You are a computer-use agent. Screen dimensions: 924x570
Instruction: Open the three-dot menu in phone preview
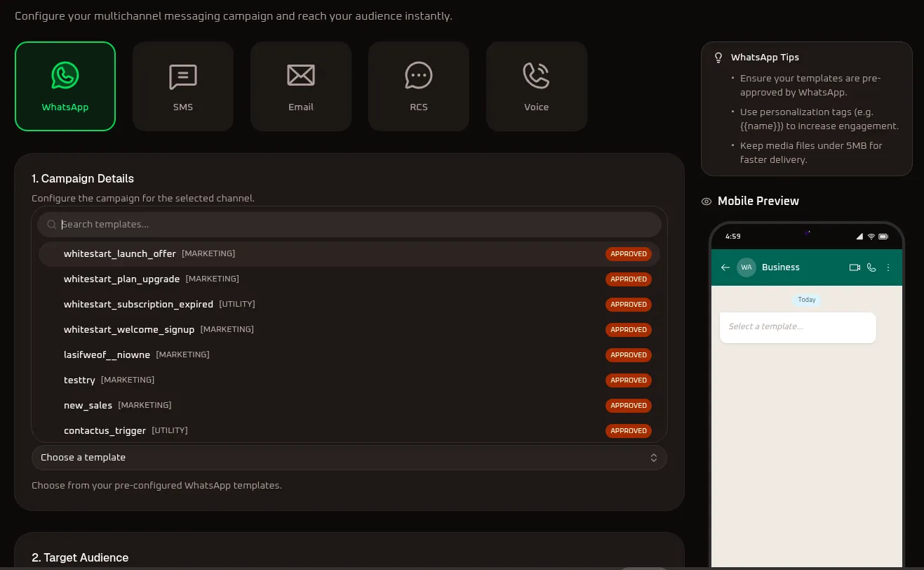[888, 267]
